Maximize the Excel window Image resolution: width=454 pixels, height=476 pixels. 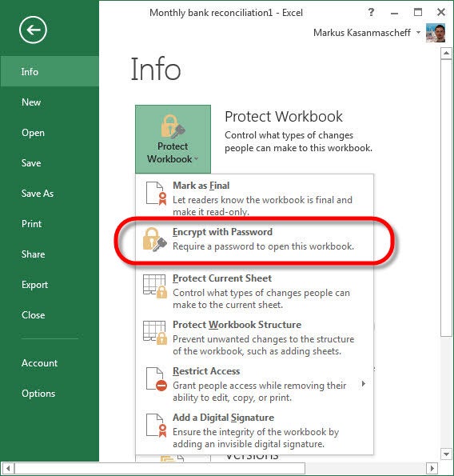pos(418,12)
